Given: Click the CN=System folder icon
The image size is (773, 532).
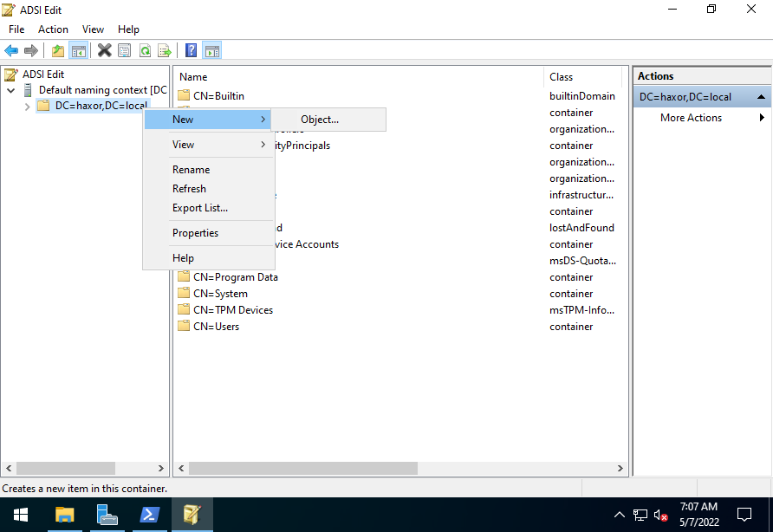Looking at the screenshot, I should (184, 294).
